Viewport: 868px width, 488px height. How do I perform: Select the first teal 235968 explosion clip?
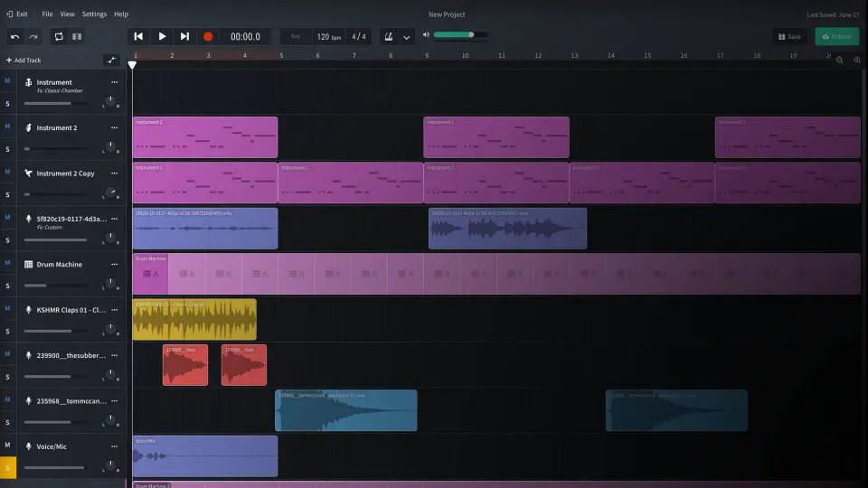(346, 410)
